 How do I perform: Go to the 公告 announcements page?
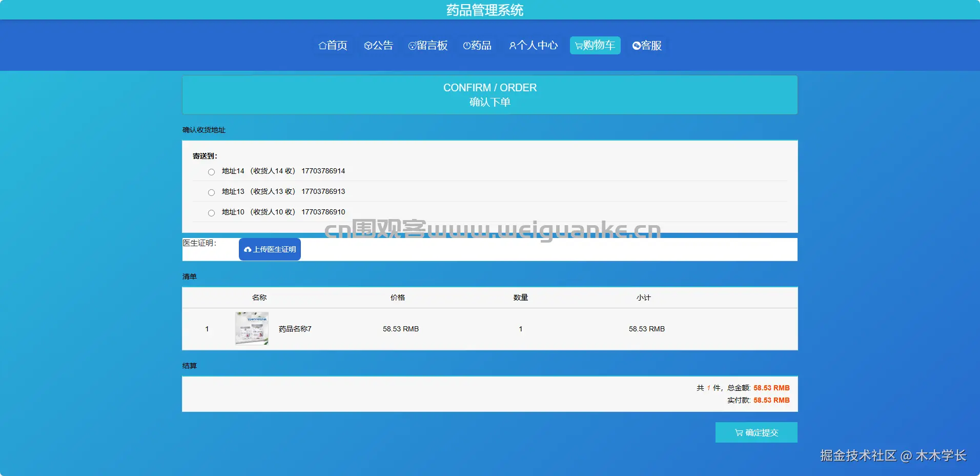point(378,45)
